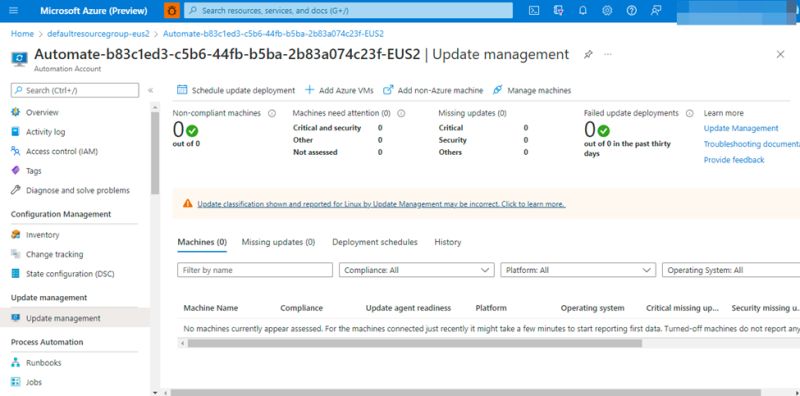Open Inventory under Configuration Management
The width and height of the screenshot is (800, 396).
point(42,235)
